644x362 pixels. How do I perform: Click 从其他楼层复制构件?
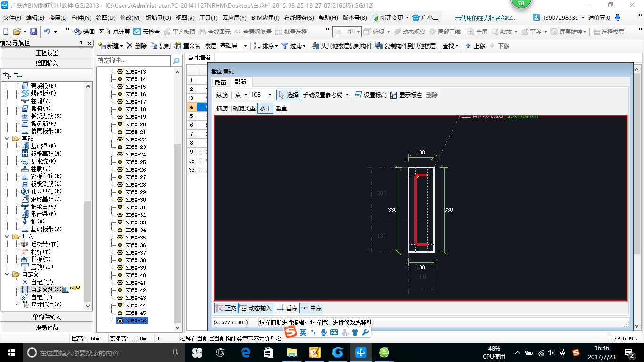[x=342, y=46]
